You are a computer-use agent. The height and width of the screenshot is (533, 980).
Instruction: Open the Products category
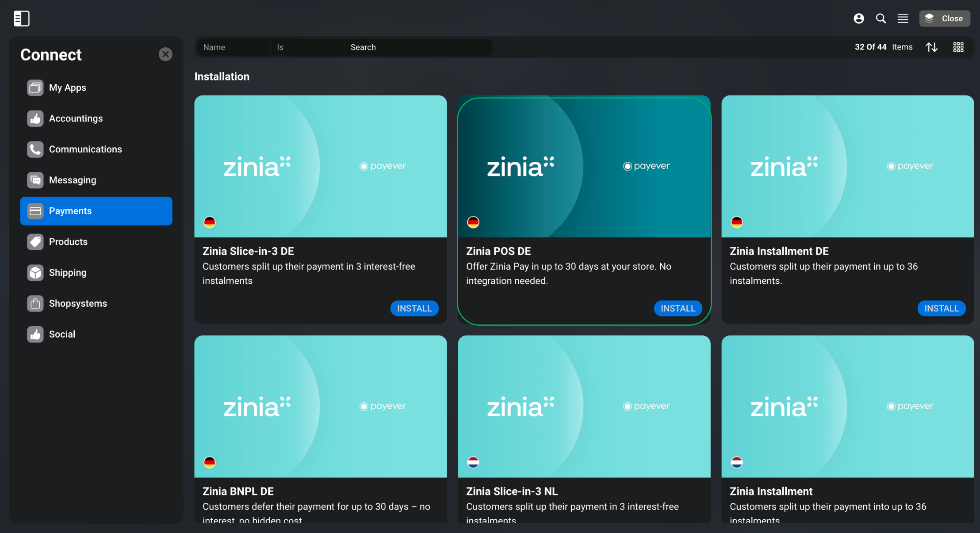(x=96, y=242)
